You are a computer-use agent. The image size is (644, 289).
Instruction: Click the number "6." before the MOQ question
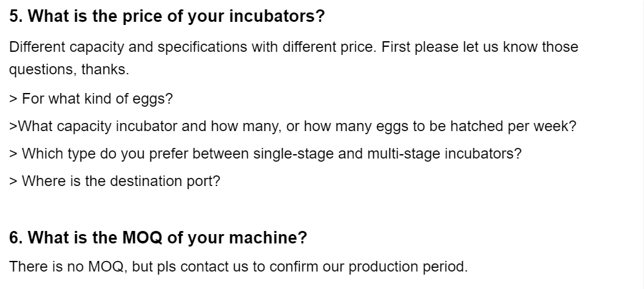[17, 238]
